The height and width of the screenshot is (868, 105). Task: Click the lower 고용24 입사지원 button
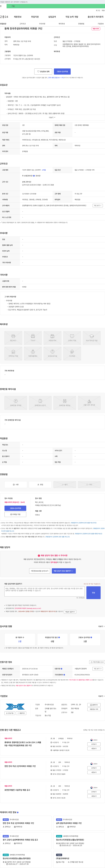coord(15,508)
